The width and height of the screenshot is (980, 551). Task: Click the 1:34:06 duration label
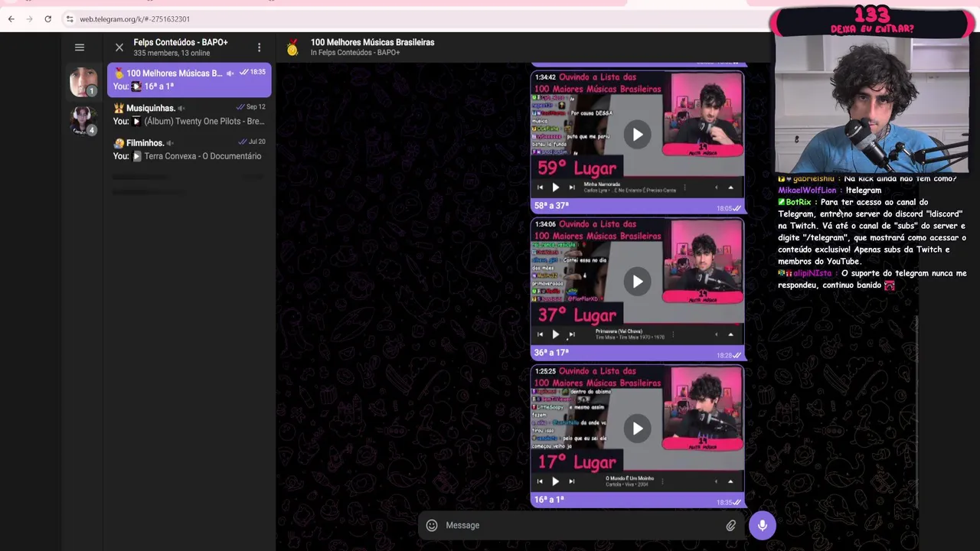545,224
